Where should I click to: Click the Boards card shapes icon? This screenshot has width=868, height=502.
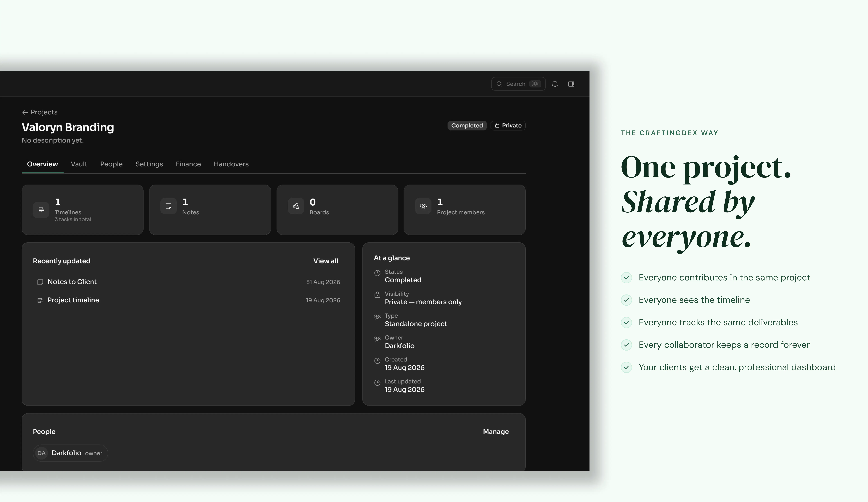[x=296, y=206]
